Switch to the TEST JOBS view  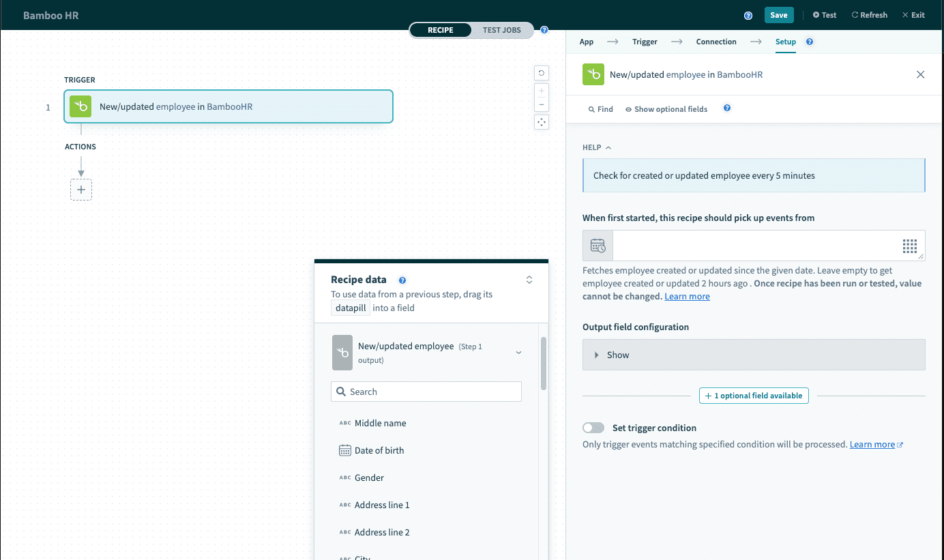(x=501, y=30)
